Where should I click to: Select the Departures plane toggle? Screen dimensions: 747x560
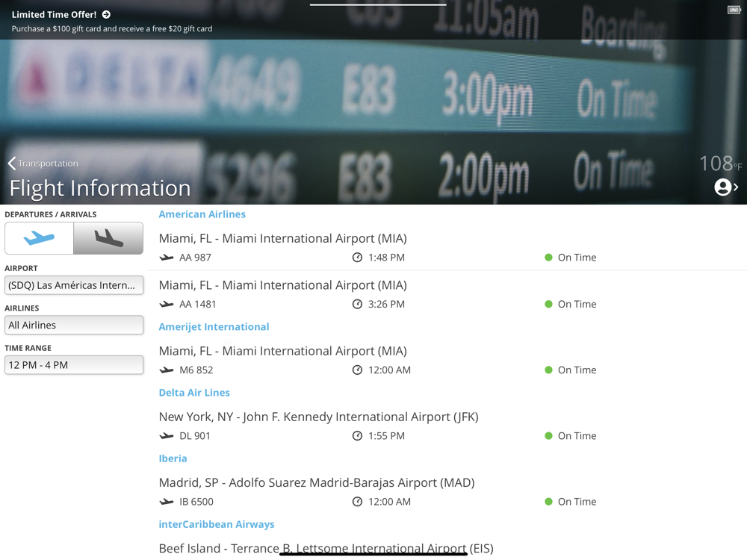[39, 237]
